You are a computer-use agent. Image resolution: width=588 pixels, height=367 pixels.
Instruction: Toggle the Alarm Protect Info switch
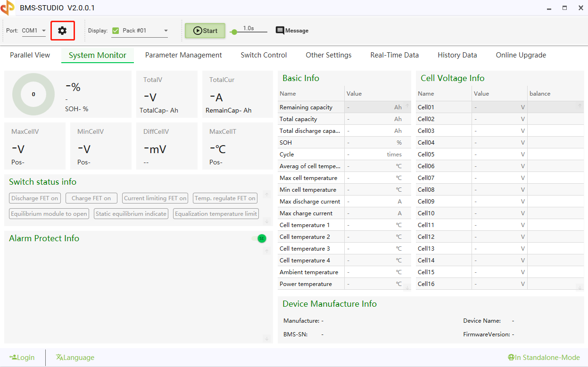click(x=259, y=238)
